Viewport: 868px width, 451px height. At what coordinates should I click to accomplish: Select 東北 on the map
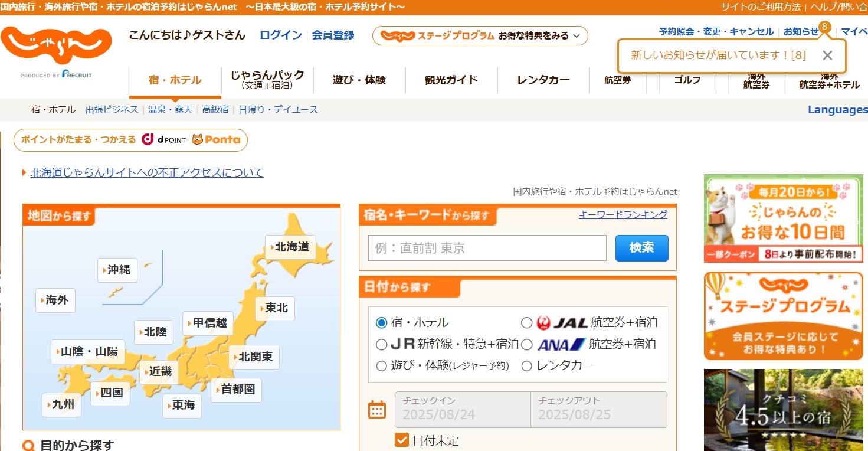[x=275, y=308]
